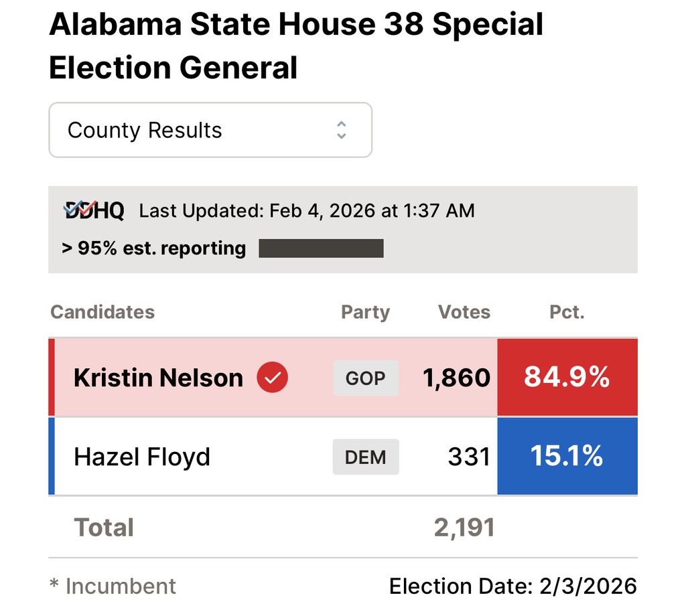Select the DEM party badge
The height and width of the screenshot is (616, 686).
click(x=366, y=457)
